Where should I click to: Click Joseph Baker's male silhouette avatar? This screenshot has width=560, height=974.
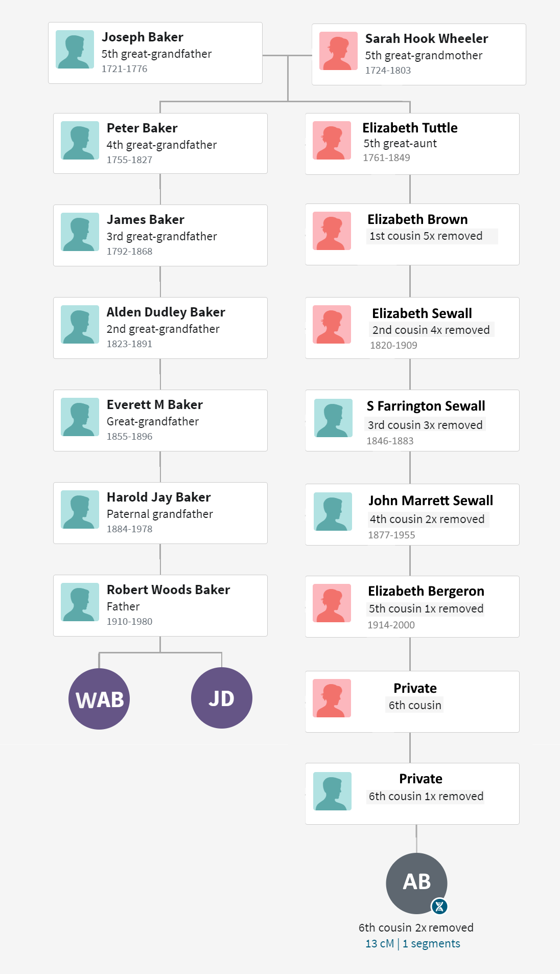pos(75,50)
